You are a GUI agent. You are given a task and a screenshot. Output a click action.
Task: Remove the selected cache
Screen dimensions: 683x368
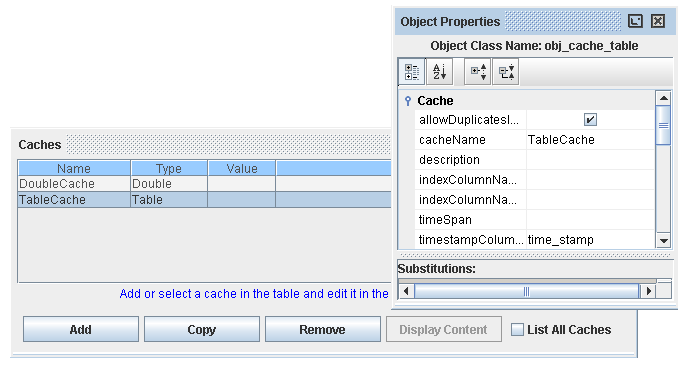pyautogui.click(x=322, y=330)
